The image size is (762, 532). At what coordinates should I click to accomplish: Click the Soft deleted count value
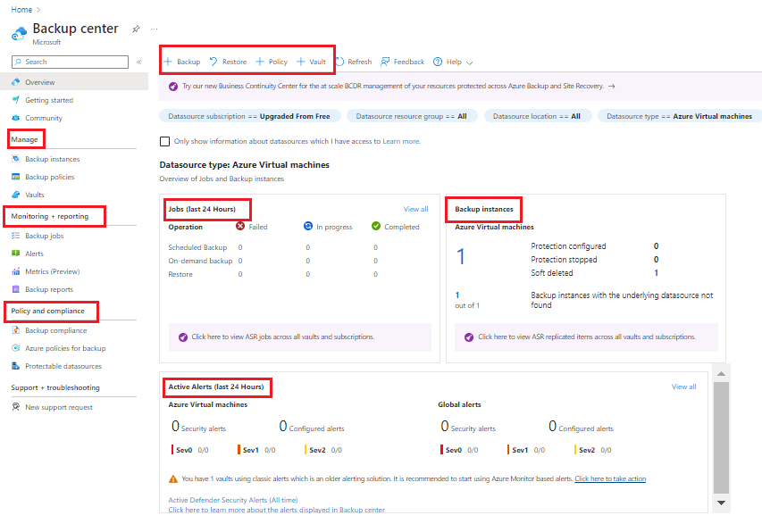click(656, 273)
